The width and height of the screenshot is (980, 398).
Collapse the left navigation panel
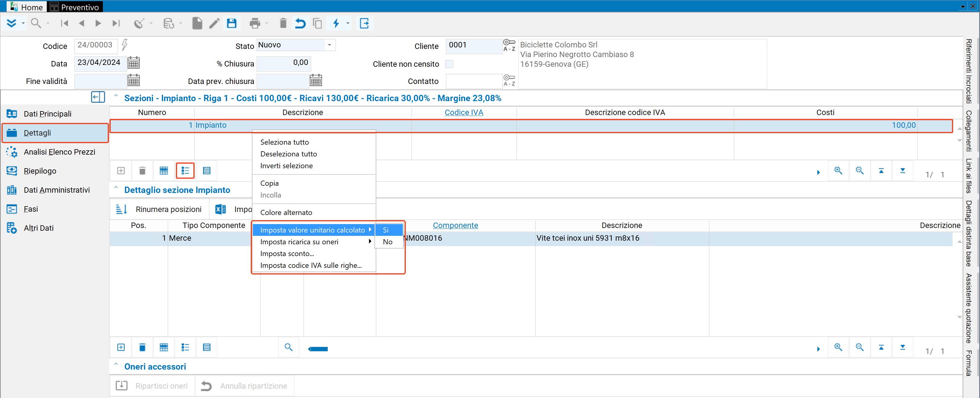[x=98, y=97]
